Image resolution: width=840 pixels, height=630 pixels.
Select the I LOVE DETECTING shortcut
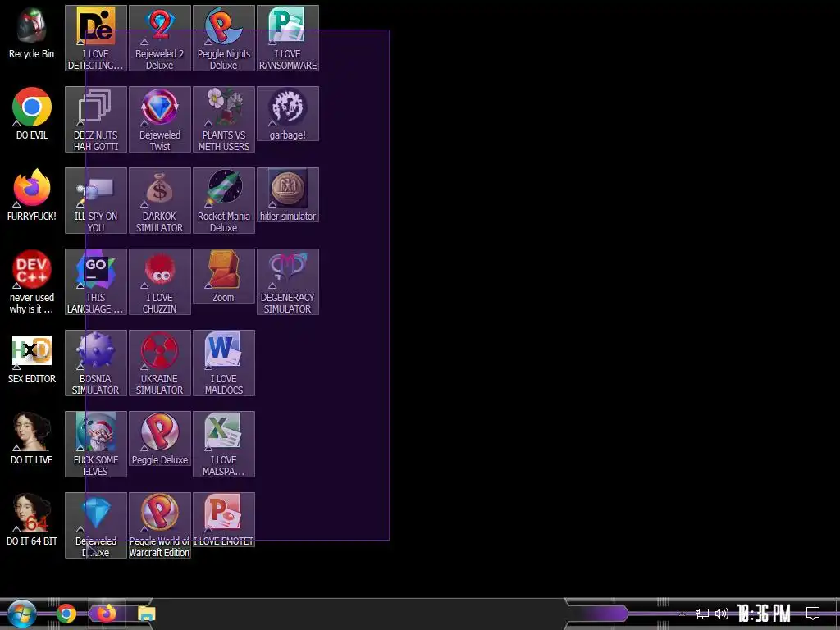coord(96,38)
